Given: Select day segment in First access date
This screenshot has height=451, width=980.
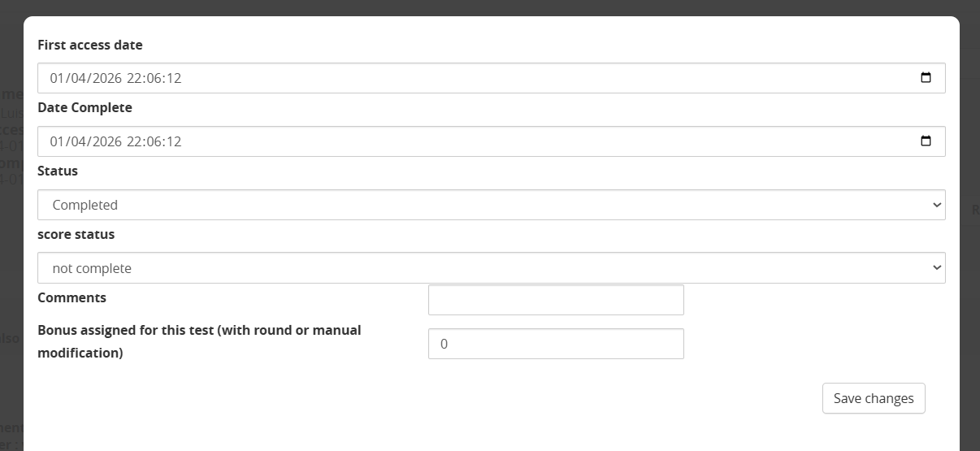Looking at the screenshot, I should [57, 79].
